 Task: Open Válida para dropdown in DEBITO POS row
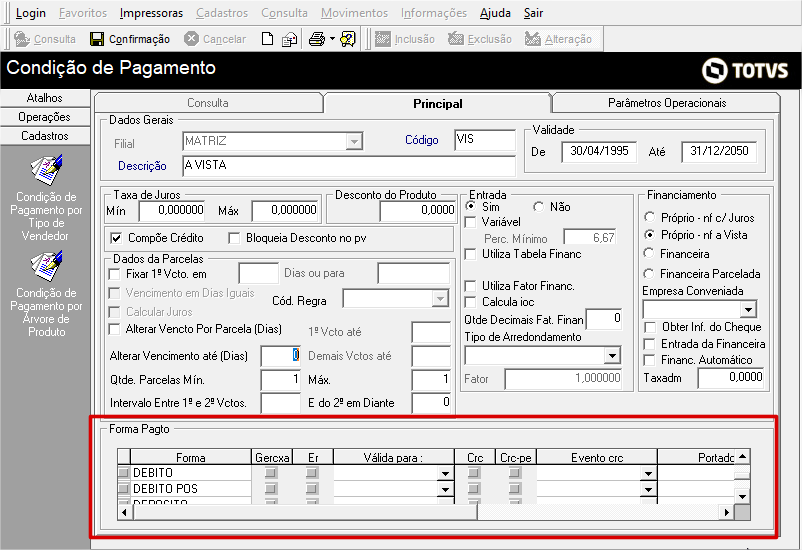click(x=445, y=489)
